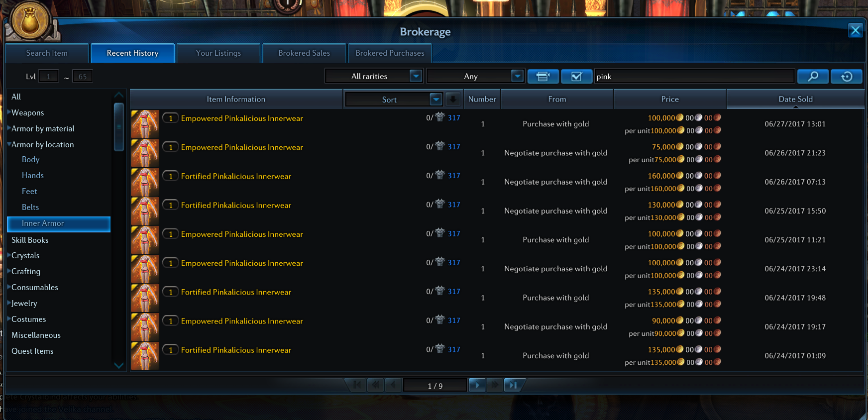This screenshot has width=868, height=420.
Task: Click the reset search circular arrow icon
Action: pyautogui.click(x=846, y=76)
